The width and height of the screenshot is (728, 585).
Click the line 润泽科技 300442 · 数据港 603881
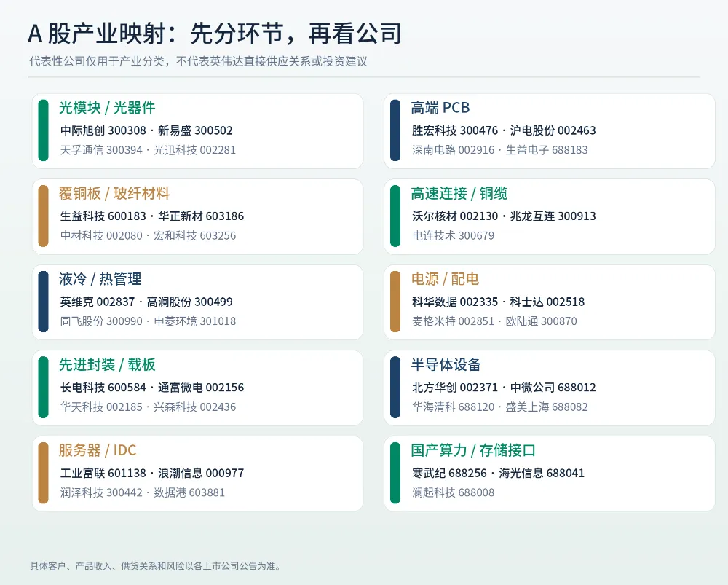[x=142, y=492]
